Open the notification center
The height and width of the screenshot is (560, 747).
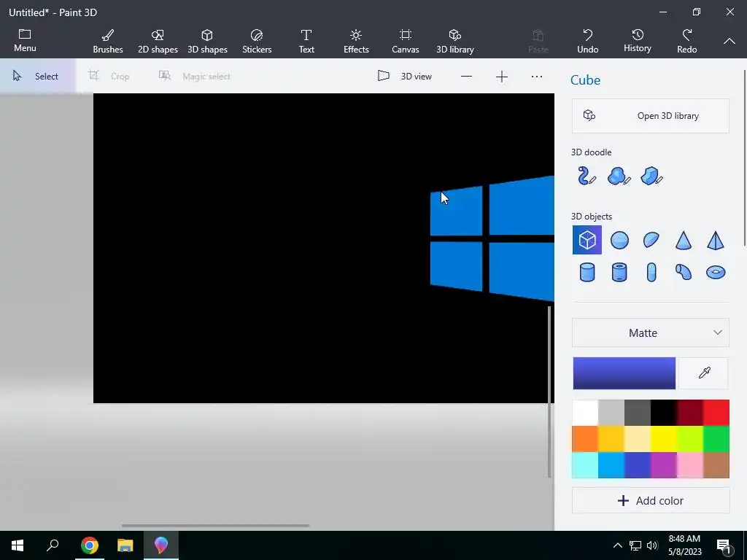click(724, 546)
